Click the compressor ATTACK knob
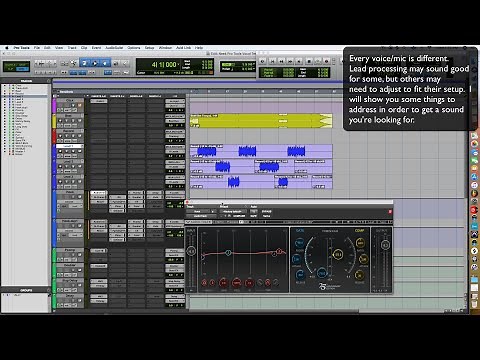The width and height of the screenshot is (480, 360). pos(363,259)
